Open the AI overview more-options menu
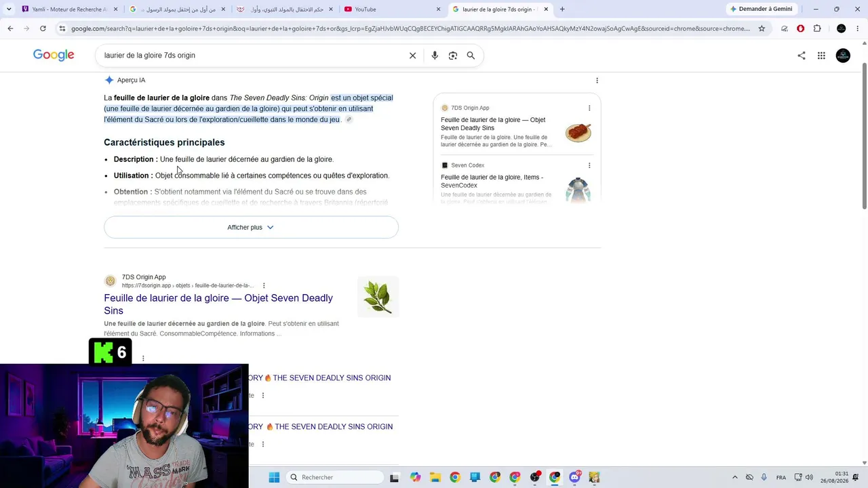Screen dimensions: 868x488 point(597,80)
